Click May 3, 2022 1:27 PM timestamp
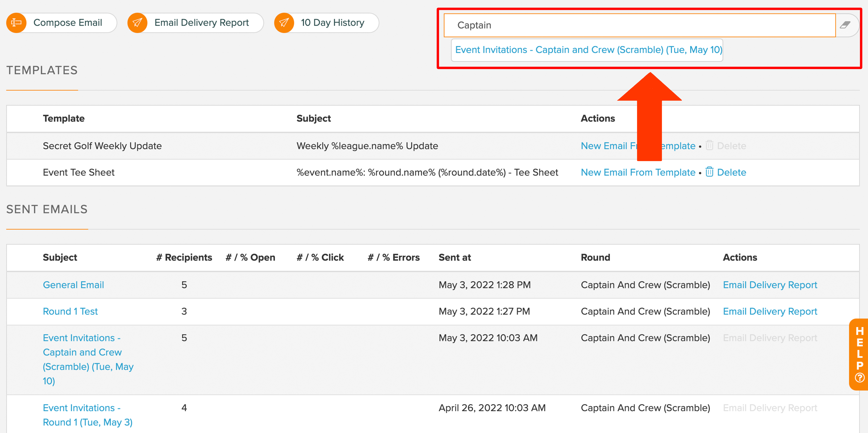Screen dimensions: 868x433 coord(484,311)
